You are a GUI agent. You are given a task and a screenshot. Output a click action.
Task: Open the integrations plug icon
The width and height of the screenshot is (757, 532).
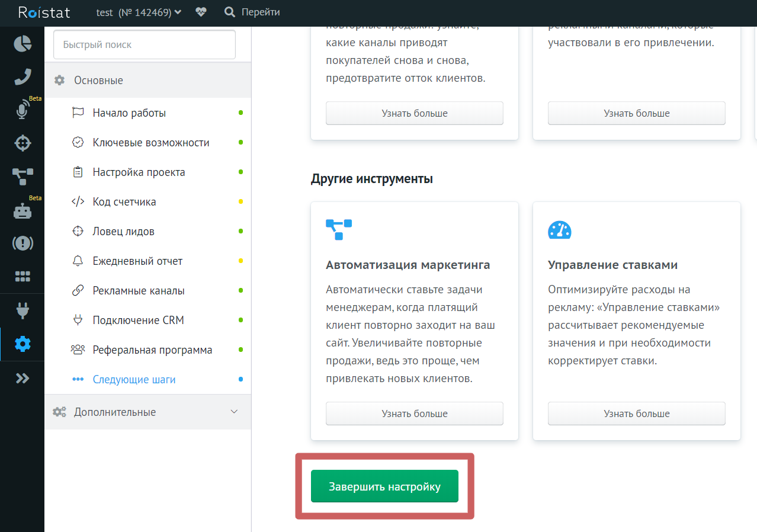pos(23,310)
